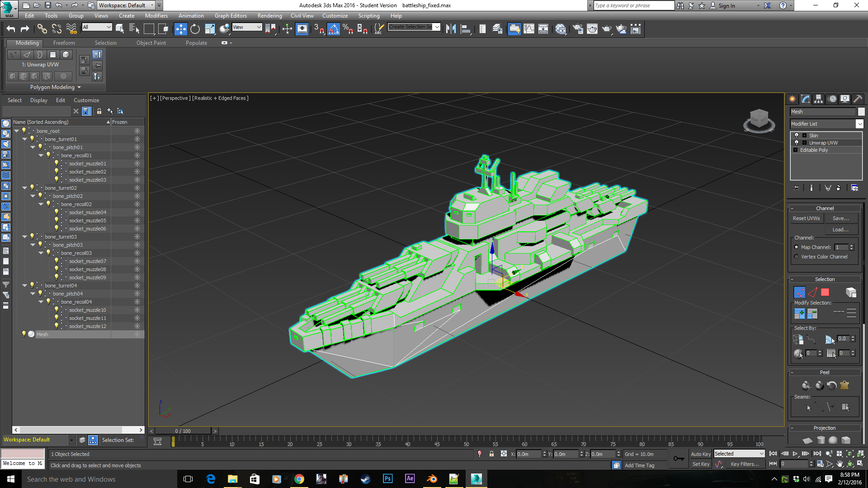
Task: Switch to the Freeform ribbon tab
Action: [64, 43]
